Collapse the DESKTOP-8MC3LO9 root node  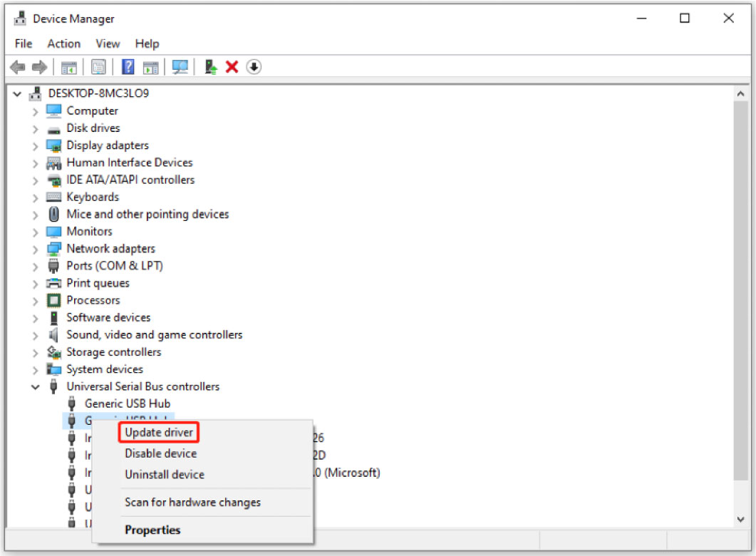tap(17, 93)
